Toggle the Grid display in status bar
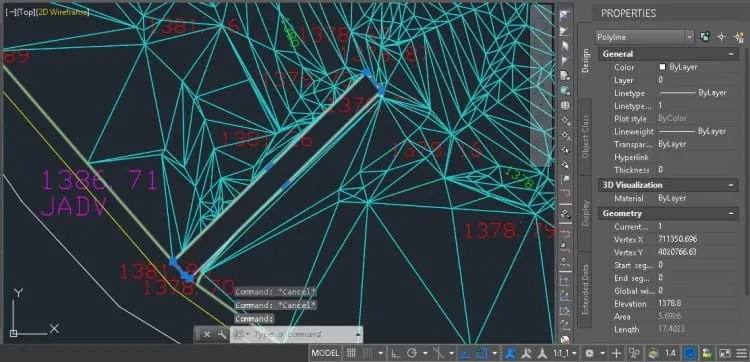Image resolution: width=750 pixels, height=362 pixels. coord(352,353)
